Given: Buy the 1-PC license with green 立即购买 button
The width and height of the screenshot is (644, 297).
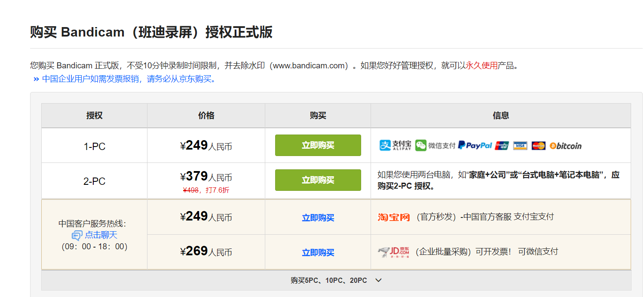Looking at the screenshot, I should pos(318,145).
